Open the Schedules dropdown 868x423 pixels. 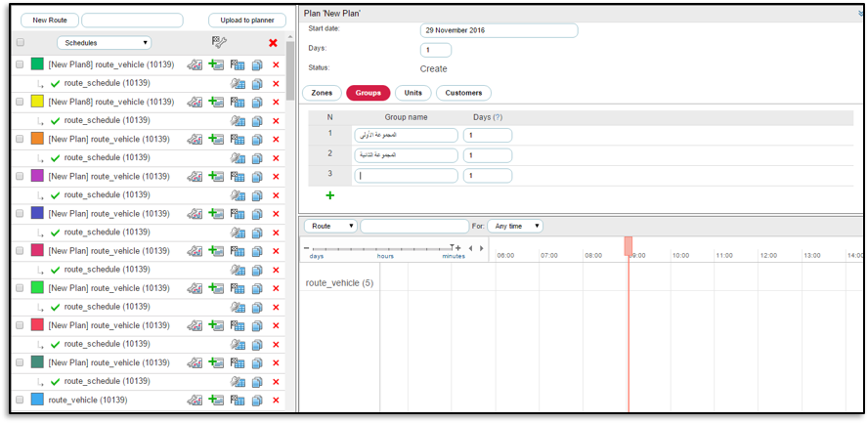(104, 43)
